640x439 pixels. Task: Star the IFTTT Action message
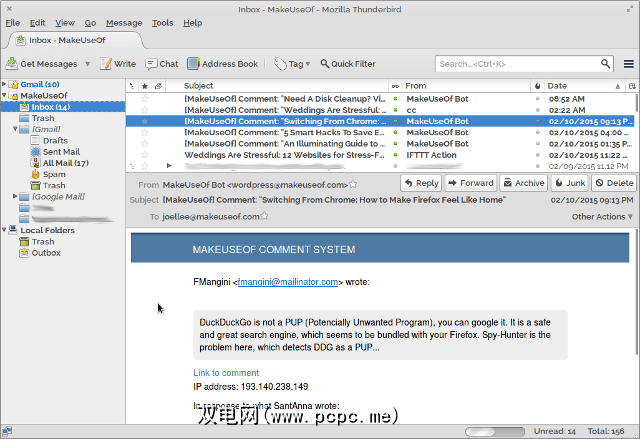144,155
